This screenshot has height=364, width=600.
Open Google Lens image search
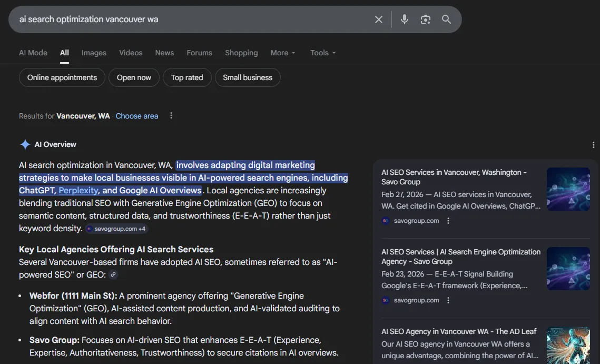click(425, 19)
